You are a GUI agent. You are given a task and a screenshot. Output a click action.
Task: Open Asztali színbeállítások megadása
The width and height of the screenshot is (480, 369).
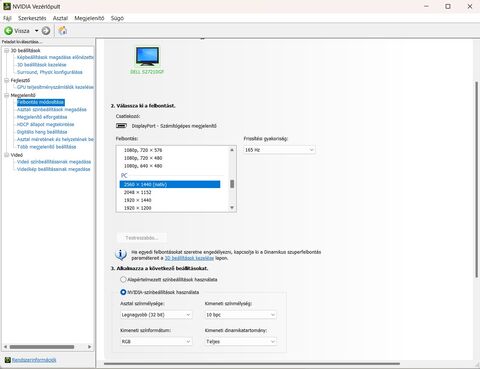(x=52, y=109)
